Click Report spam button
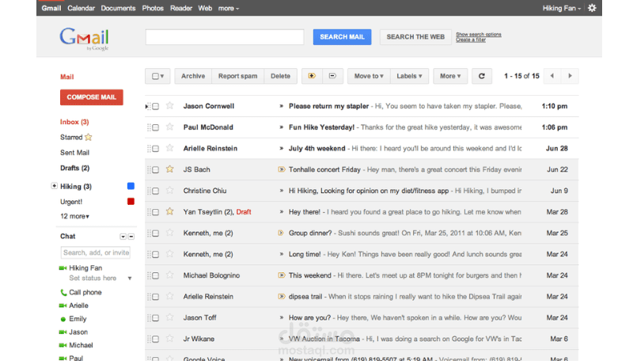This screenshot has width=633, height=364. coord(238,76)
